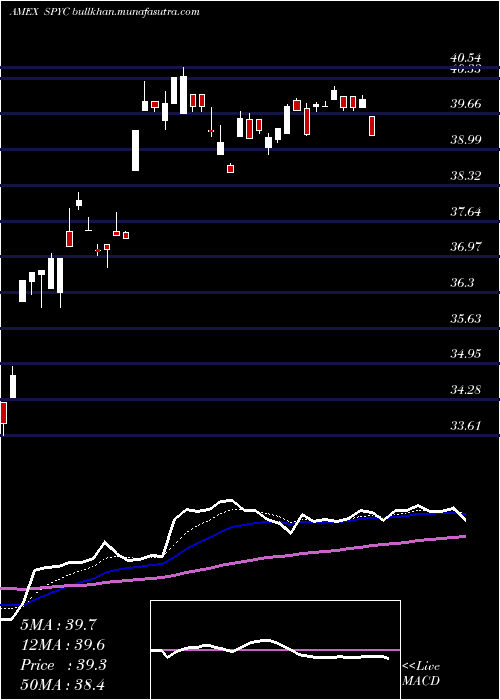The image size is (500, 700).
Task: Click the AMEX SPYC bullkhan.munafasutra.com title text
Action: click(104, 12)
